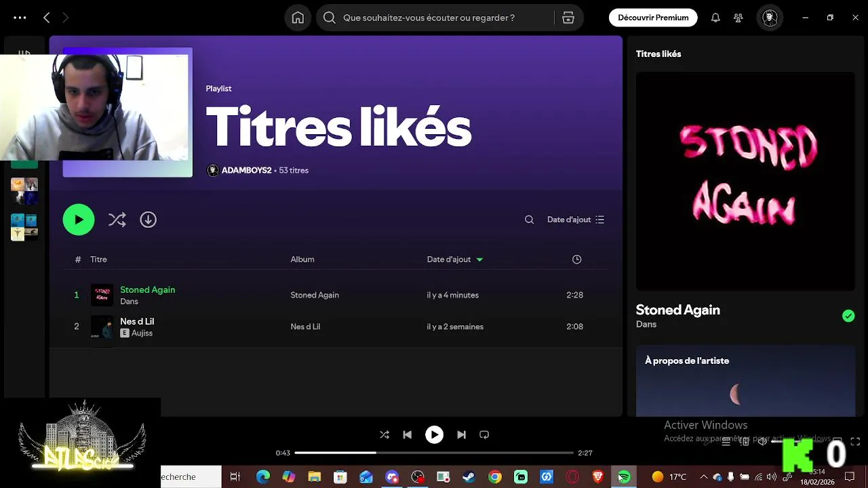Toggle repeat mode
The height and width of the screenshot is (488, 868).
[x=484, y=434]
